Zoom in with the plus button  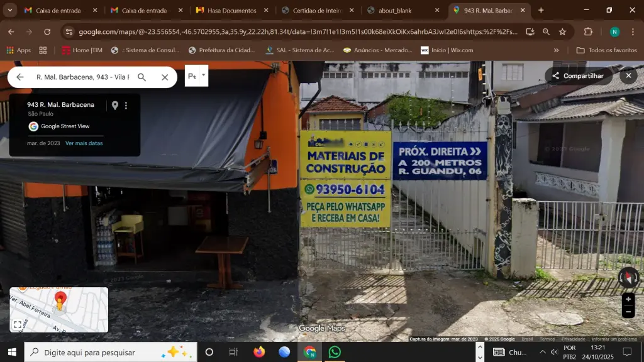tap(628, 299)
